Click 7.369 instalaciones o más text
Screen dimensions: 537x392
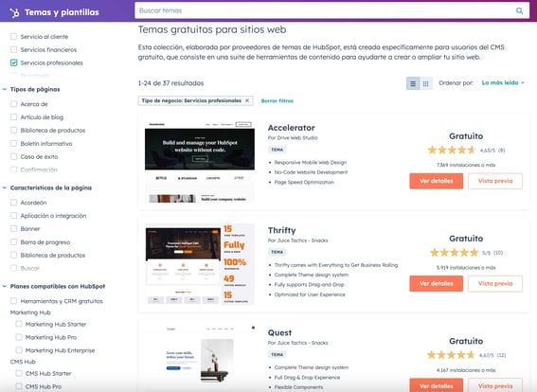pos(466,165)
